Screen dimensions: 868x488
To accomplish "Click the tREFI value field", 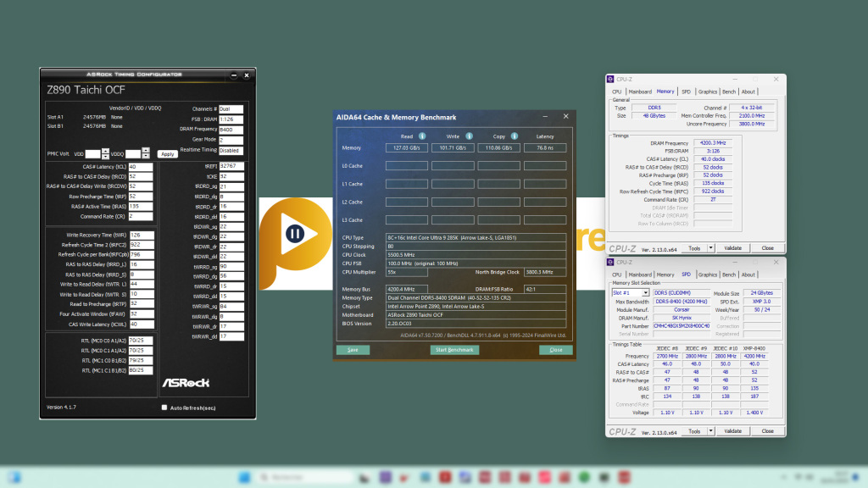I will [x=231, y=166].
